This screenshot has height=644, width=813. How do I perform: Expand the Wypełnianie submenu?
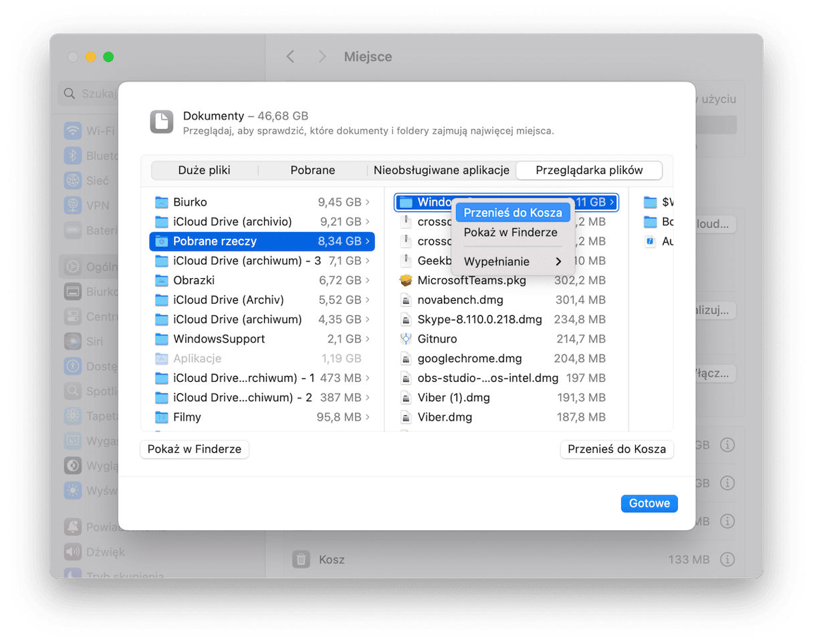512,261
